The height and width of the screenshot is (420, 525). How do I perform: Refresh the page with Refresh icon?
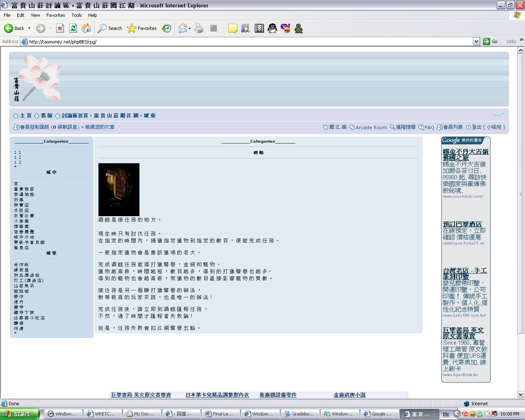[x=73, y=28]
